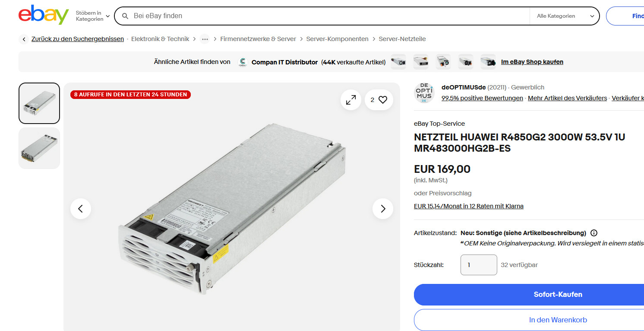This screenshot has height=331, width=644.
Task: Expand hidden breadcrumb categories ellipsis
Action: (x=205, y=39)
